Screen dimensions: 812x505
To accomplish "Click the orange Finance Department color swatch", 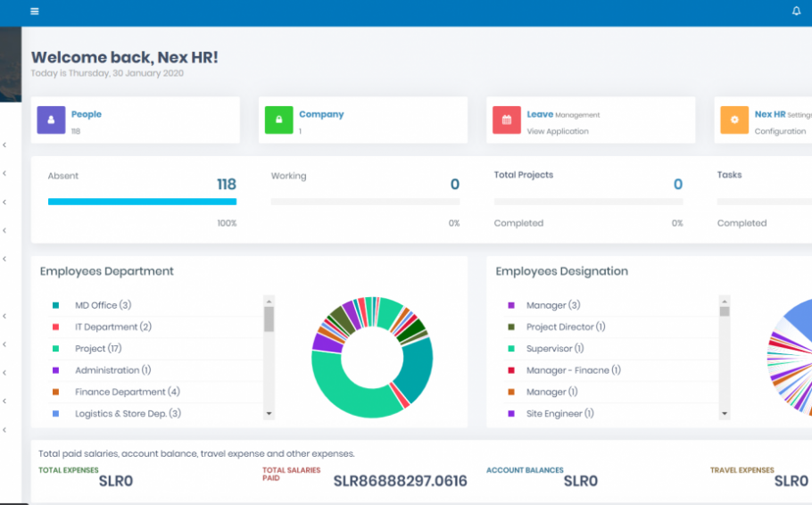I will coord(55,392).
